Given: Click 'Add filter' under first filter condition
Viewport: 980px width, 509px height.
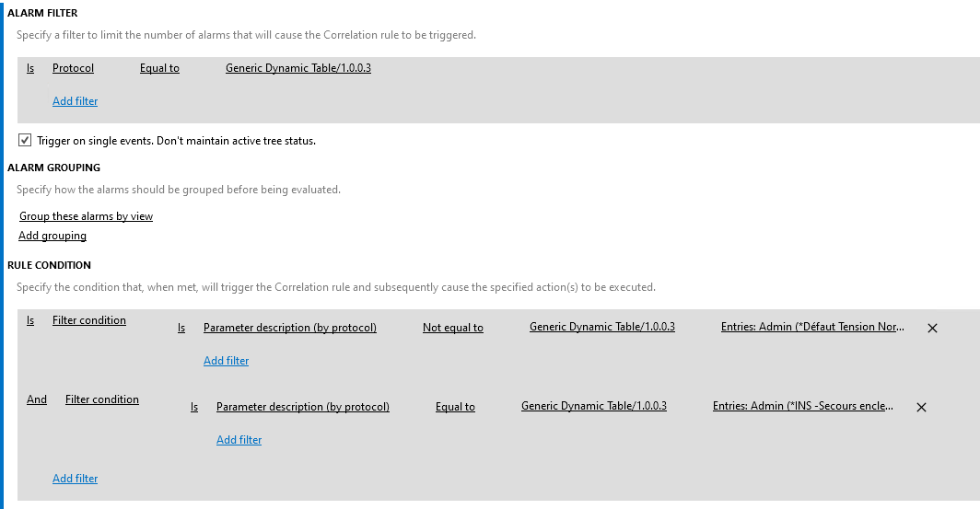Looking at the screenshot, I should [x=227, y=361].
